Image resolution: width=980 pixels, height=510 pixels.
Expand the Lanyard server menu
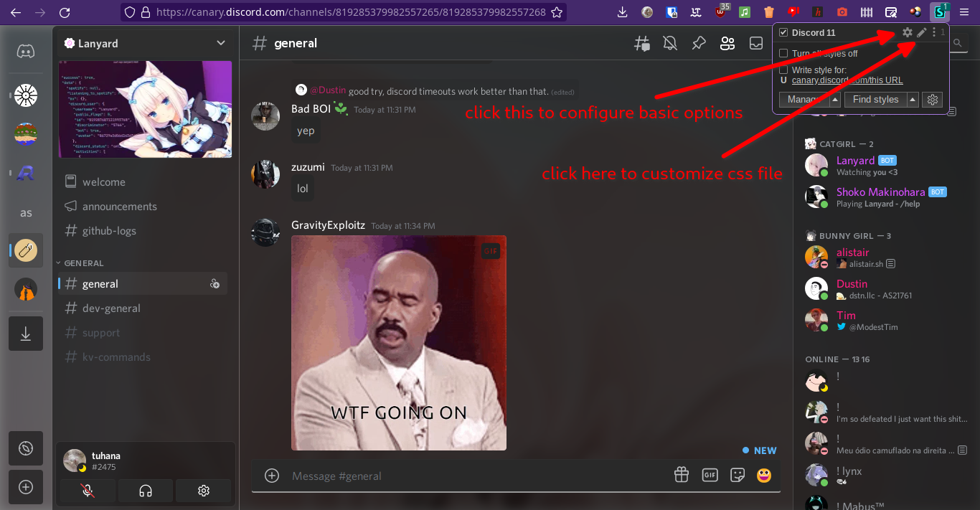pos(220,43)
